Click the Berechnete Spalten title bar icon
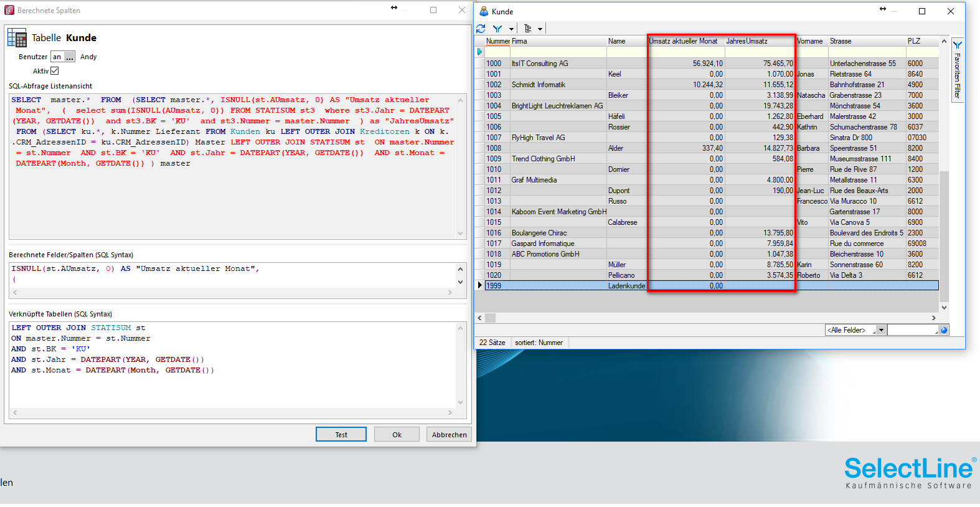 tap(9, 10)
